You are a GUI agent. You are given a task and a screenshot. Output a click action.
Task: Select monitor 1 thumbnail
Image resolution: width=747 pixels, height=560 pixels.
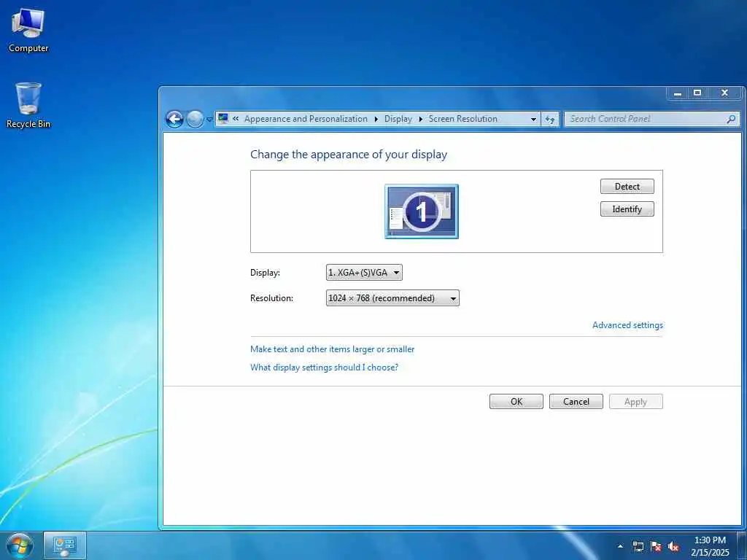pos(421,211)
